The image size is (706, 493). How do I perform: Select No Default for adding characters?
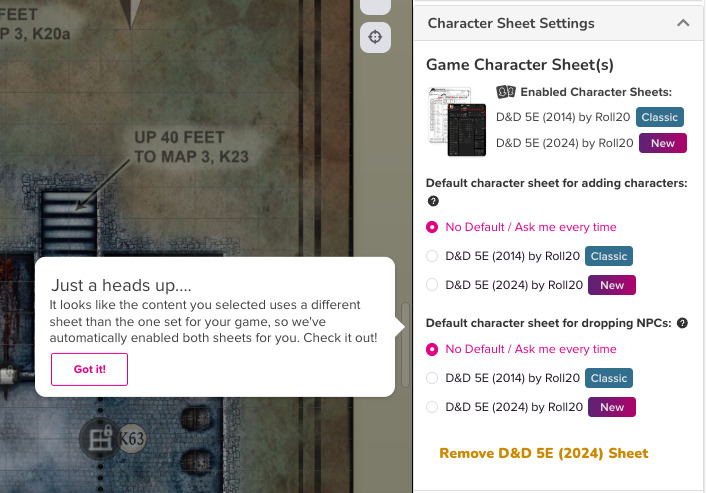[x=432, y=227]
